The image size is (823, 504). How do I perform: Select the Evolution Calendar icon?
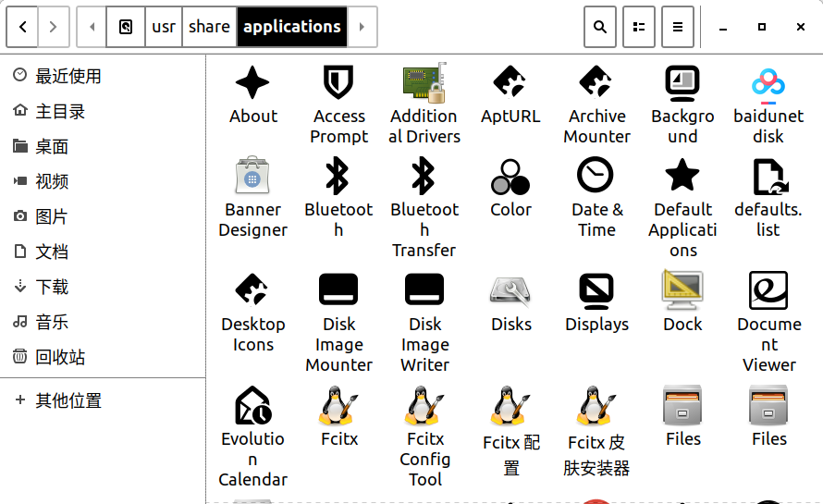point(252,405)
